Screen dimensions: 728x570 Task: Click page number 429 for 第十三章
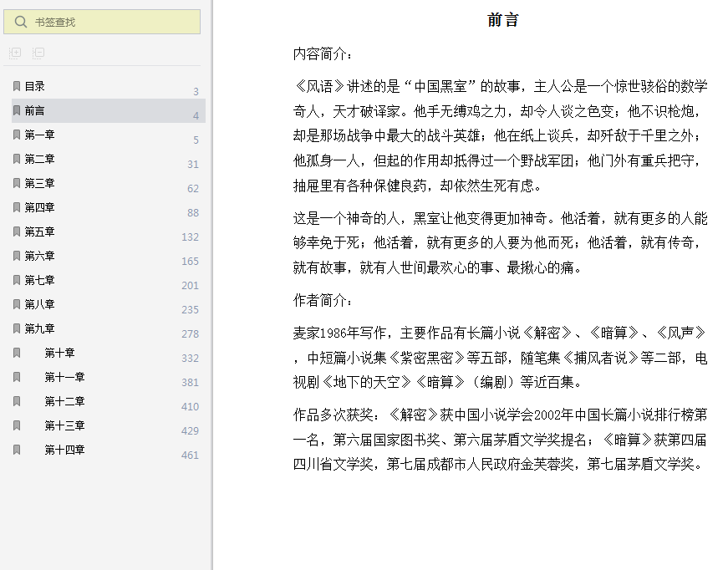pyautogui.click(x=191, y=430)
